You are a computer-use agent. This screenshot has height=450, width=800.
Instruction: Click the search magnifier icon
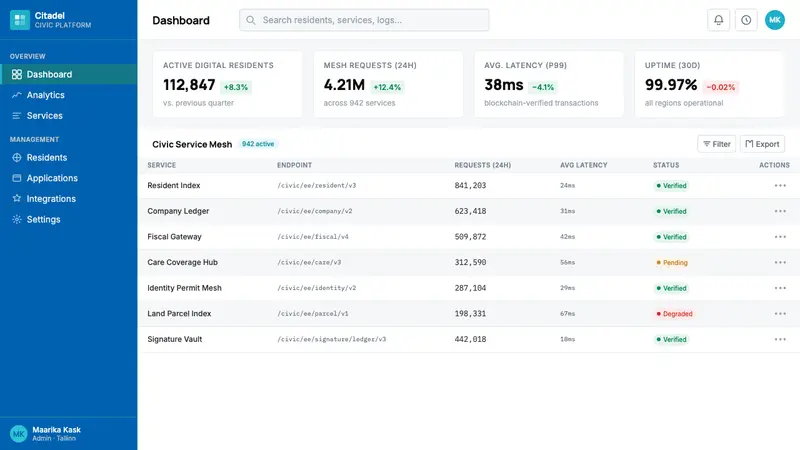click(251, 20)
